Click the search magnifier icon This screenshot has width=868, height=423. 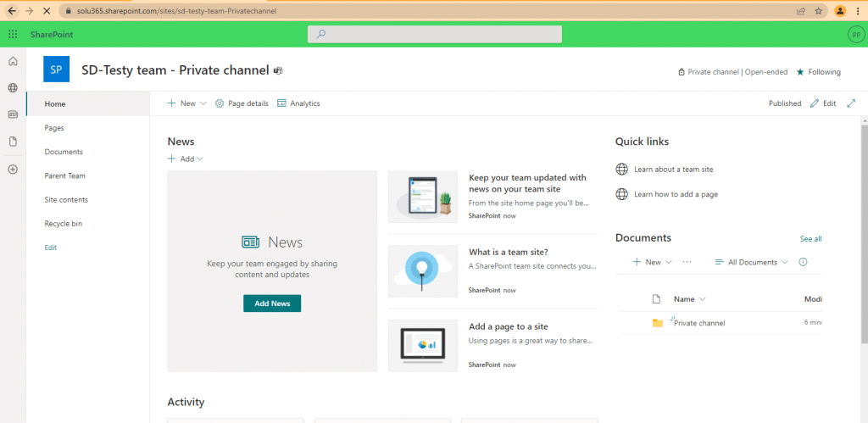(321, 34)
